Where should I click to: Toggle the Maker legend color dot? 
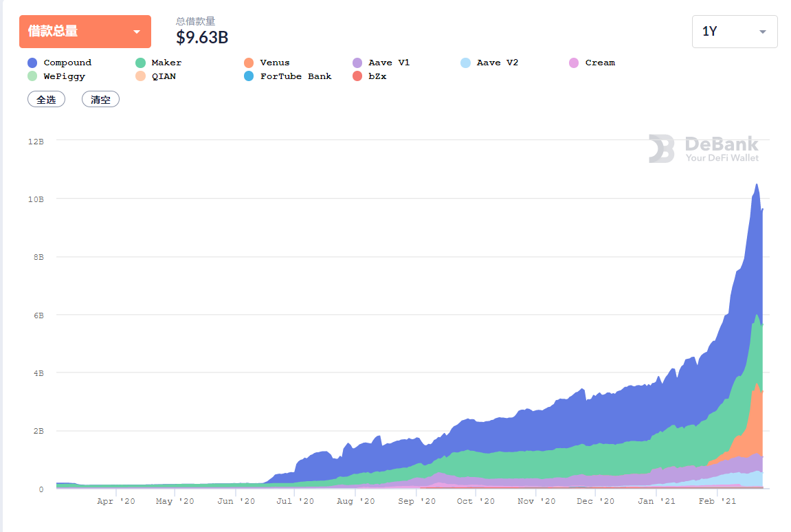(141, 63)
